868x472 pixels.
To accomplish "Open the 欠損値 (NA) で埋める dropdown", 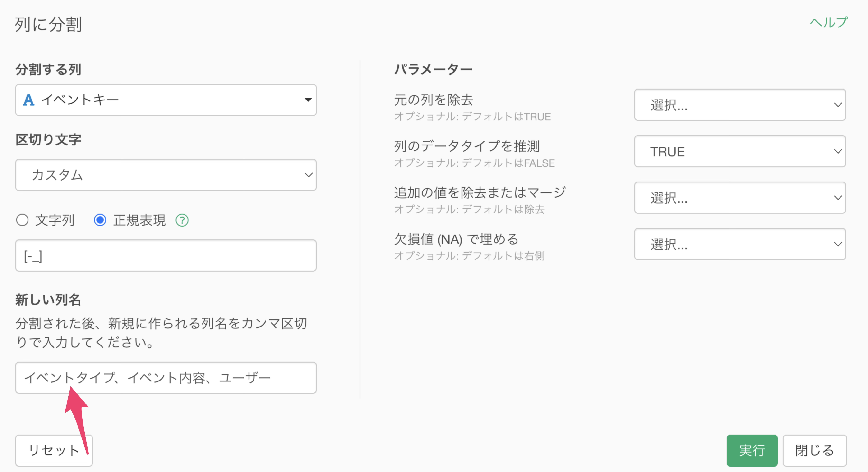I will click(740, 244).
